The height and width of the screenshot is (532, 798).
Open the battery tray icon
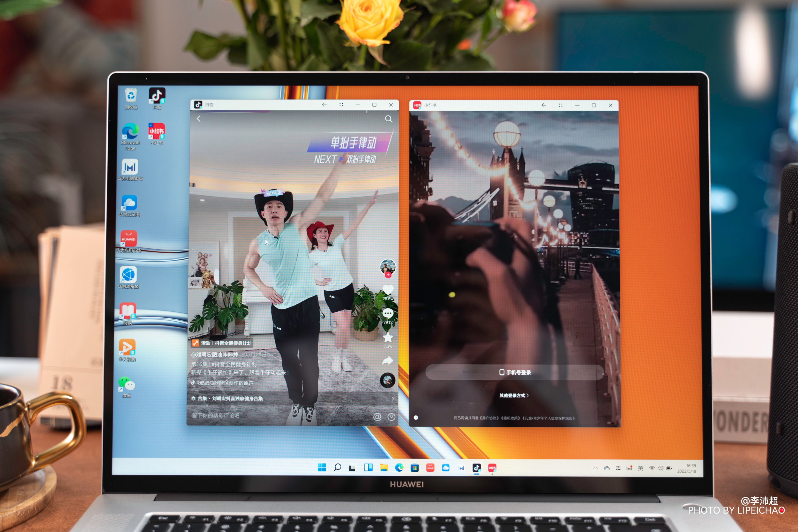[669, 468]
